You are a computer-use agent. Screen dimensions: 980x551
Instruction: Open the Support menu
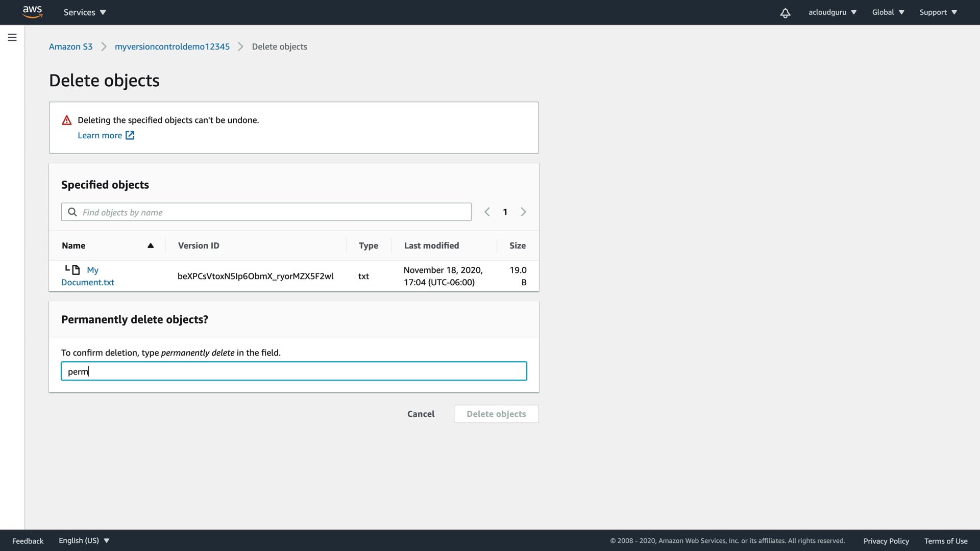pyautogui.click(x=938, y=12)
